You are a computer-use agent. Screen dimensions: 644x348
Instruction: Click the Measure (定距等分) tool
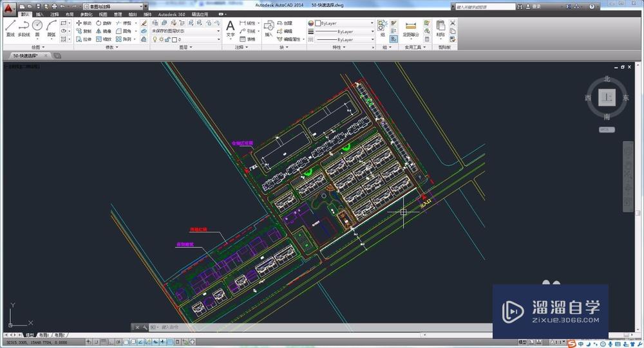pyautogui.click(x=410, y=29)
